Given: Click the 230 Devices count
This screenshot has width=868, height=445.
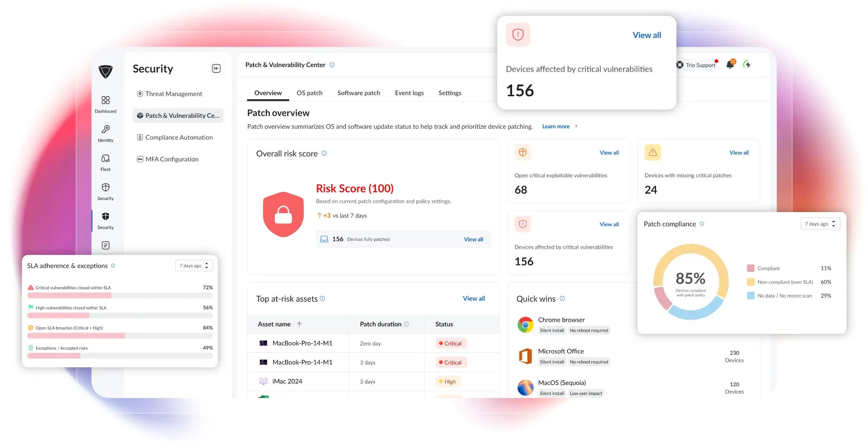Looking at the screenshot, I should click(x=734, y=357).
